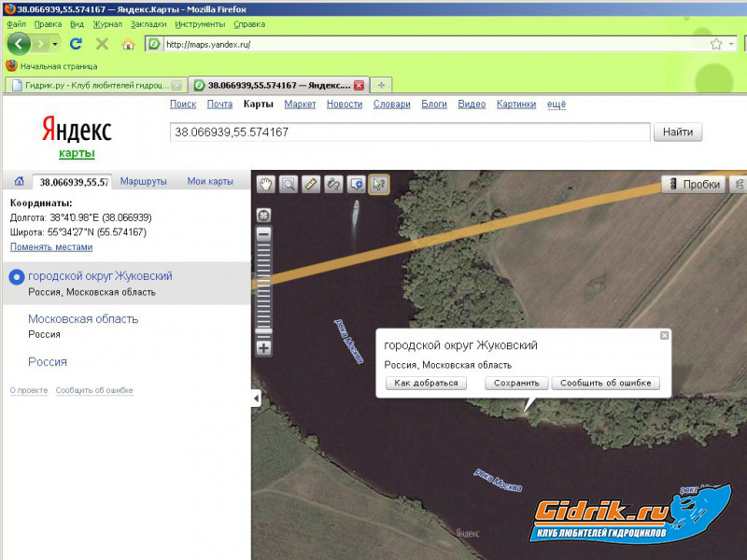Collapse the left sidebar panel arrow
The image size is (747, 560).
tap(256, 399)
